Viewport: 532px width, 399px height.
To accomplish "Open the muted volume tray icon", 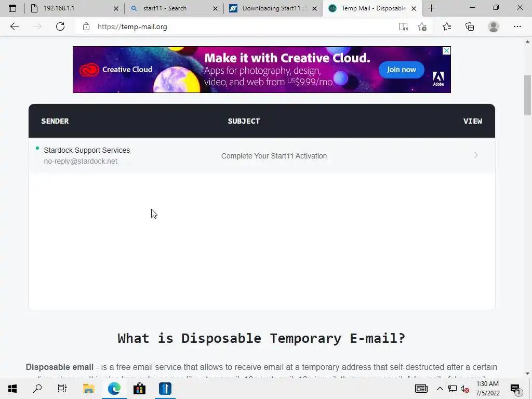I will coord(465,389).
